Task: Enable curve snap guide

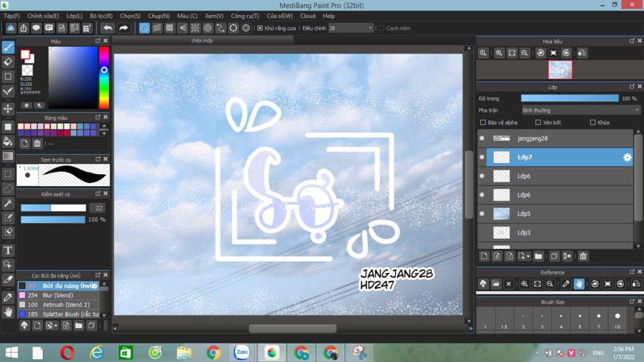Action: click(x=221, y=28)
